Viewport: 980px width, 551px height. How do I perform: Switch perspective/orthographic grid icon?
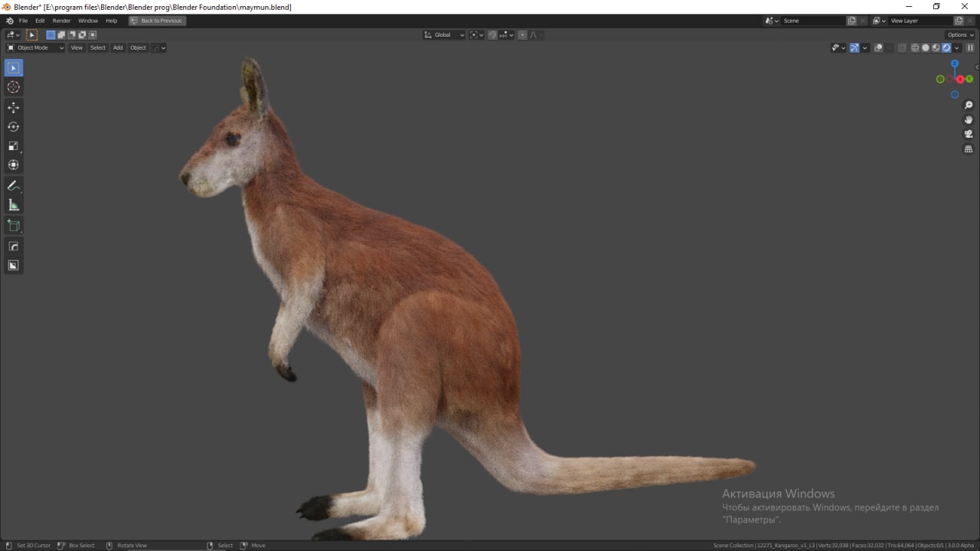click(969, 148)
